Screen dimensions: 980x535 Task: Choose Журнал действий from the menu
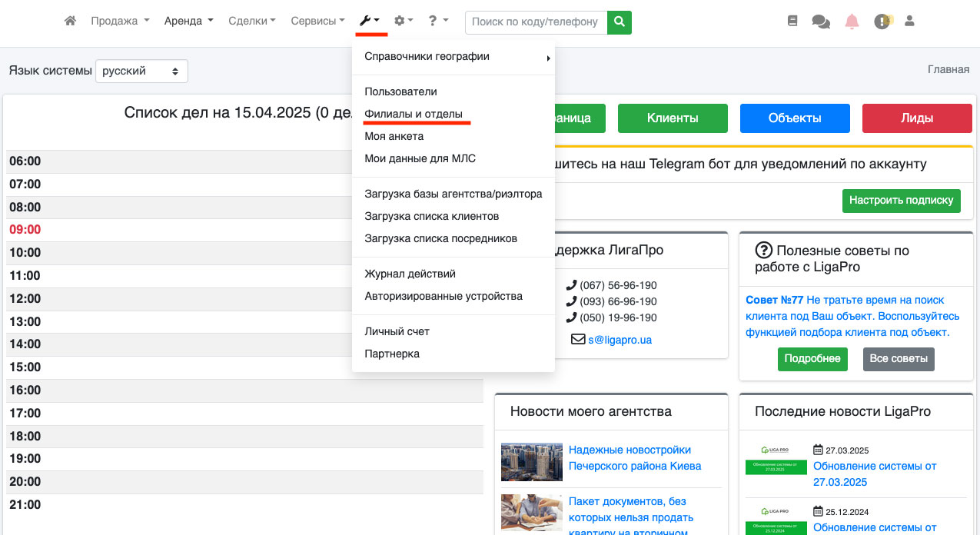[x=410, y=274]
